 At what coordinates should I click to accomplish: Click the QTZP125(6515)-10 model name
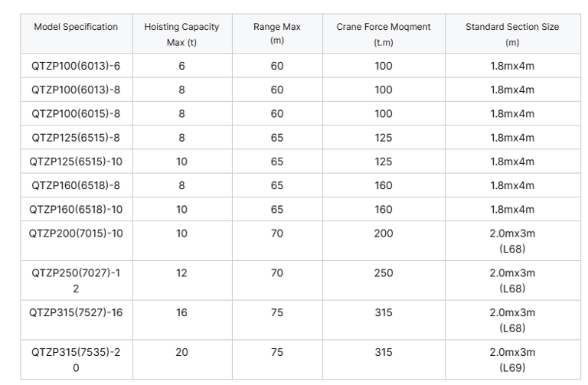pos(76,162)
